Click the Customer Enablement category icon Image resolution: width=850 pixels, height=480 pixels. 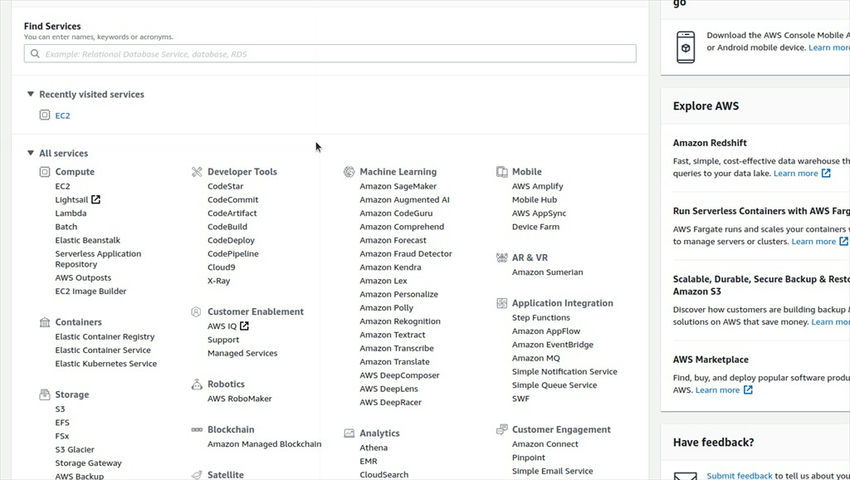(x=197, y=312)
